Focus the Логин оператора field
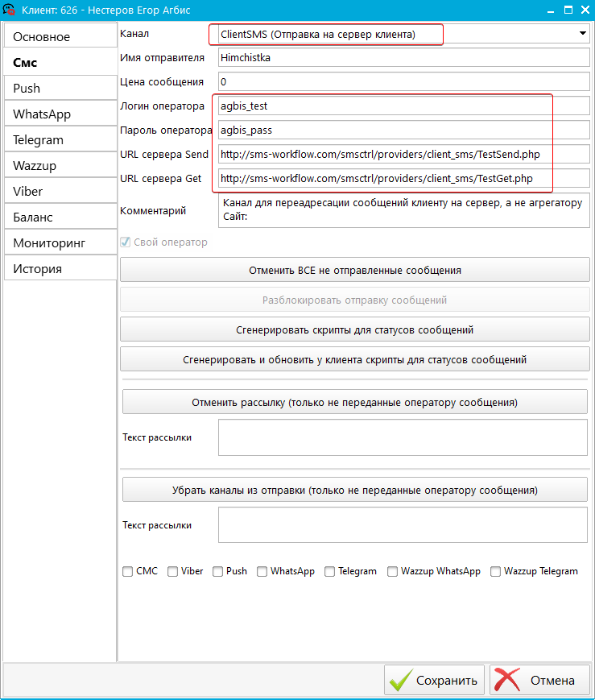Image resolution: width=595 pixels, height=700 pixels. (x=404, y=106)
